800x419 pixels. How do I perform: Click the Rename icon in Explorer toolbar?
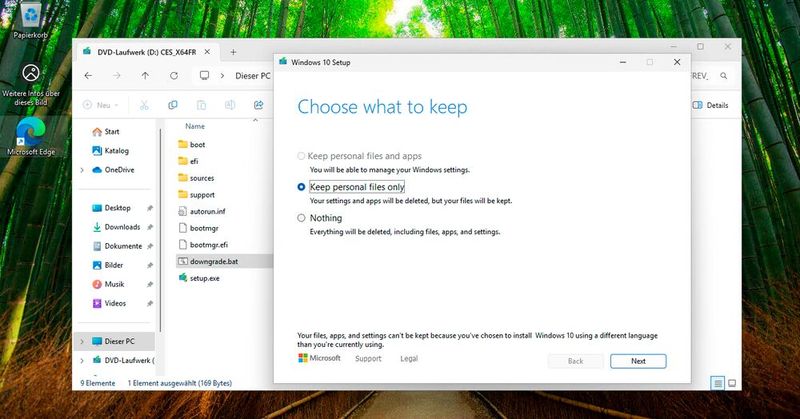[x=230, y=105]
